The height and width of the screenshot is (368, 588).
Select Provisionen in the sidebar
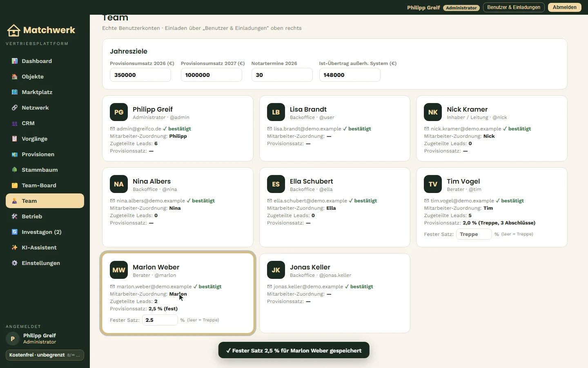(45, 154)
